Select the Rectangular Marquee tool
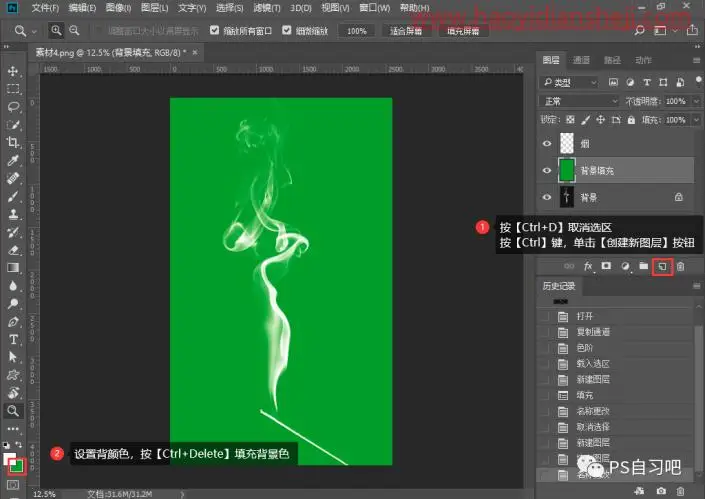The width and height of the screenshot is (705, 499). [13, 89]
